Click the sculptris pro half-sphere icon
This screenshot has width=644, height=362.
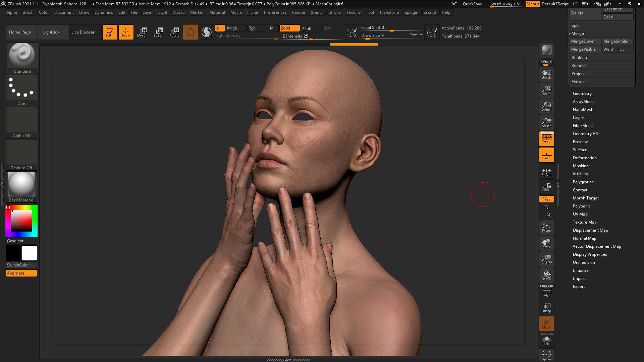tap(207, 32)
